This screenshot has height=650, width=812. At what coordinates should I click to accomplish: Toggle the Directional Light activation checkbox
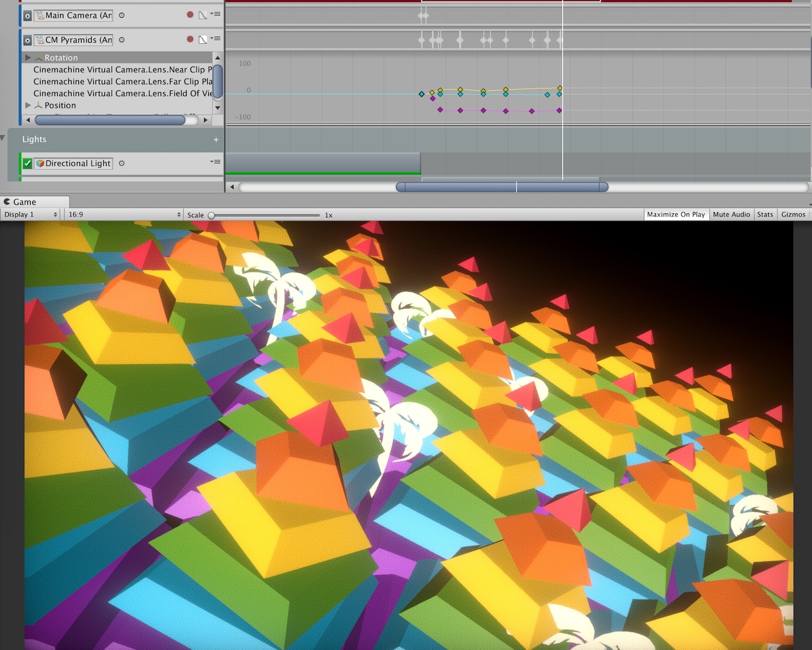[27, 163]
